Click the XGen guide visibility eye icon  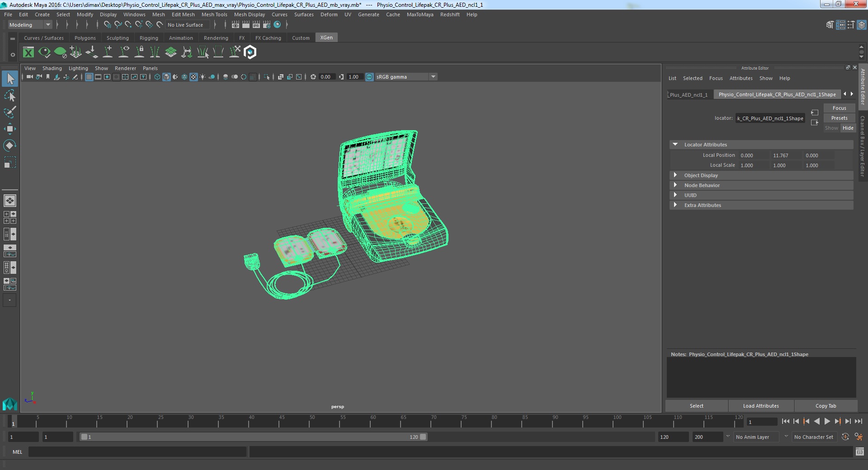click(123, 52)
